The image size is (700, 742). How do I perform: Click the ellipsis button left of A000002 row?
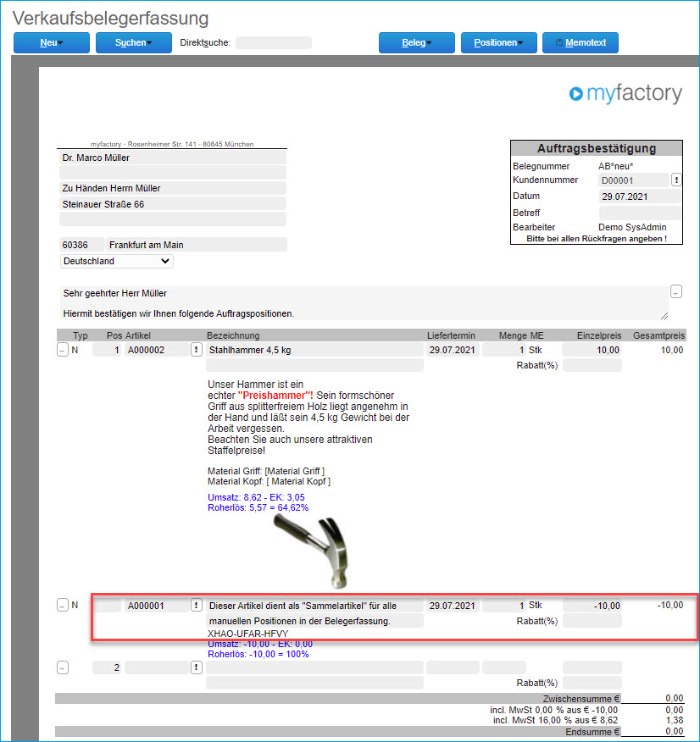click(63, 350)
